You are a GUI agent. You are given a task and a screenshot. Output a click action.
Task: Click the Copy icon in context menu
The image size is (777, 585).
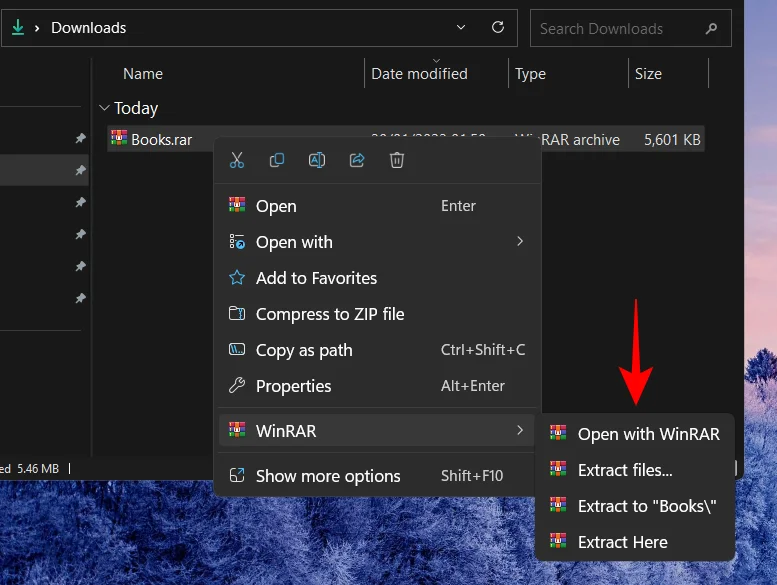point(277,160)
